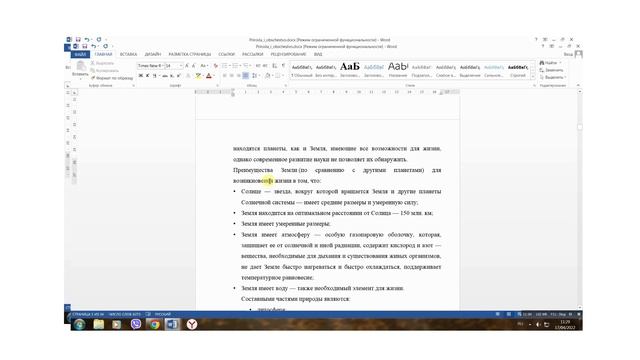The image size is (640, 360).
Task: Toggle justify alignment for the paragraph
Action: [x=245, y=76]
